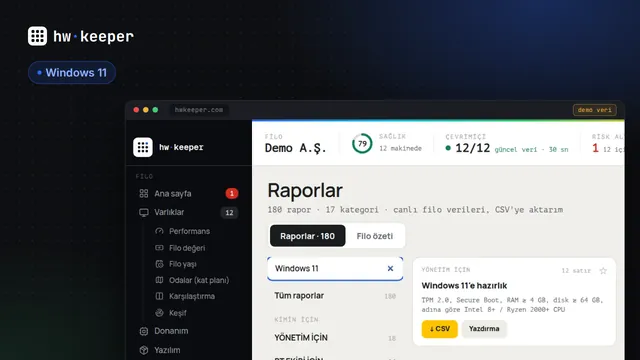This screenshot has height=360, width=640.
Task: Click the Filo değeri money icon
Action: [x=159, y=247]
